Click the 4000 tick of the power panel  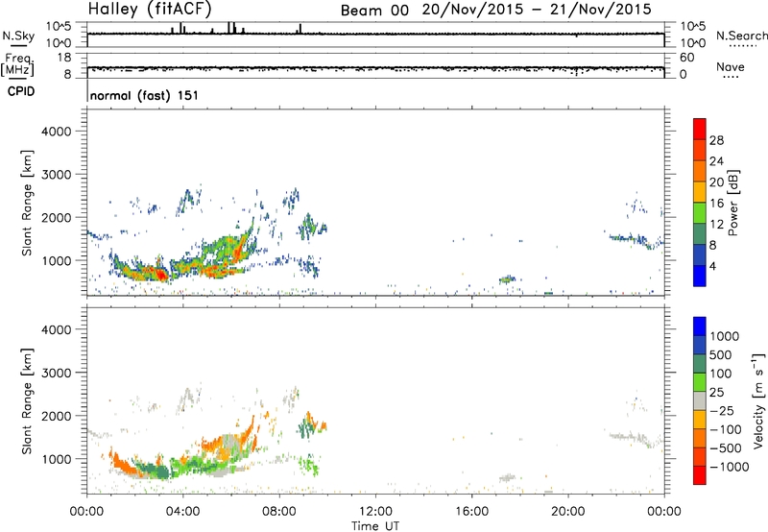click(56, 132)
